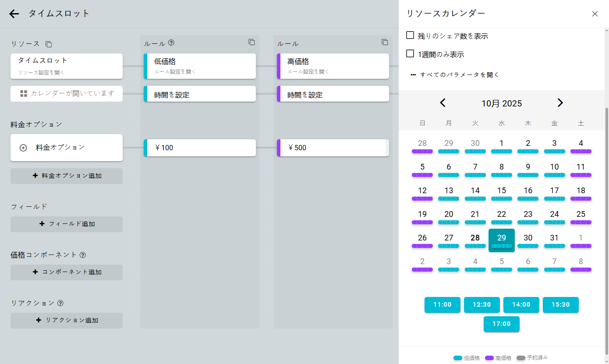Image resolution: width=609 pixels, height=364 pixels.
Task: Edit the ￥500 price field
Action: click(x=333, y=148)
